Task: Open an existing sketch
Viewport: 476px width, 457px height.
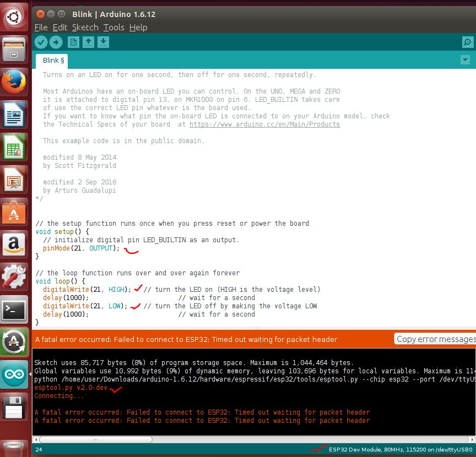Action: point(88,42)
